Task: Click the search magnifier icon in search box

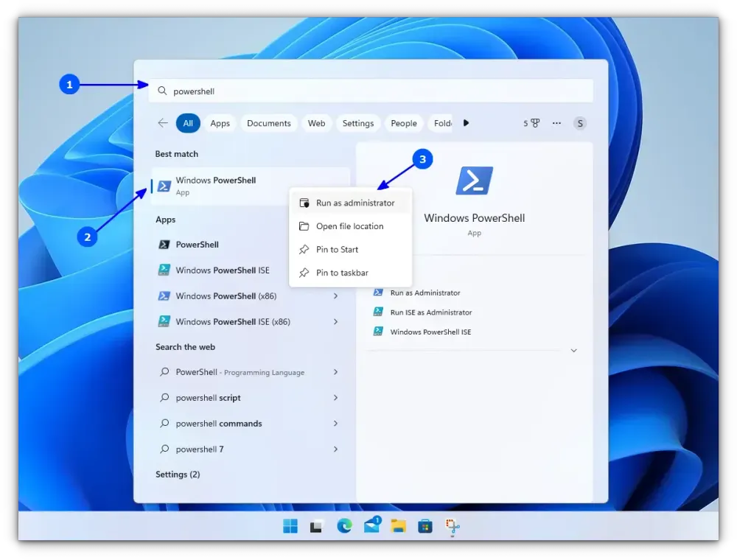Action: [x=162, y=91]
